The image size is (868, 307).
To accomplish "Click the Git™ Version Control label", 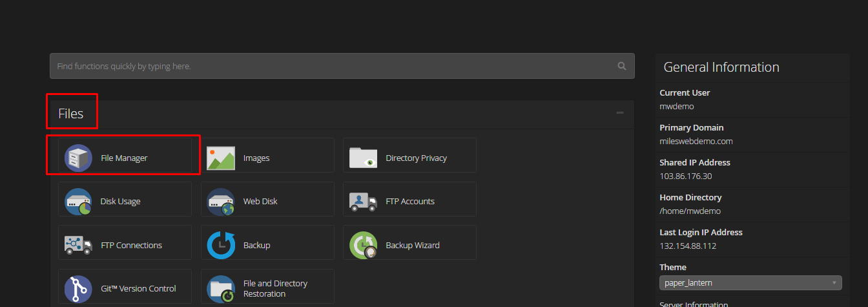I will coord(138,288).
